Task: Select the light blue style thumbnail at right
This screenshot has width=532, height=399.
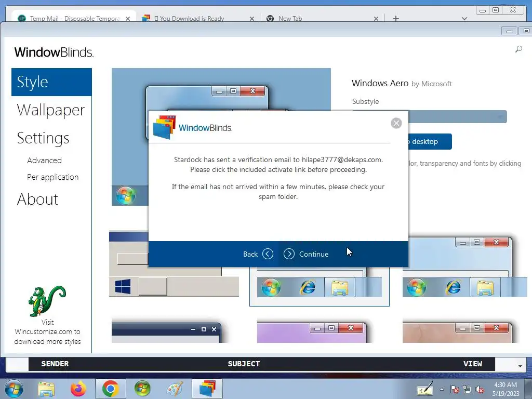Action: 464,268
